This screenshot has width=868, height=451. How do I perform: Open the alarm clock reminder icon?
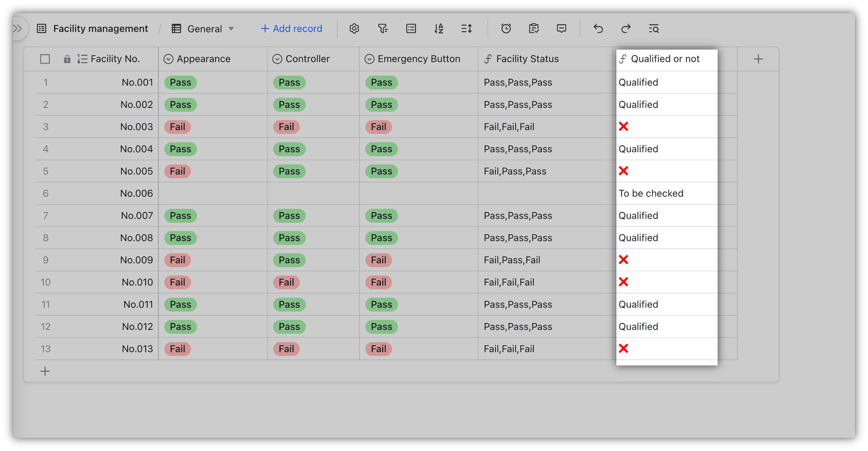(506, 29)
